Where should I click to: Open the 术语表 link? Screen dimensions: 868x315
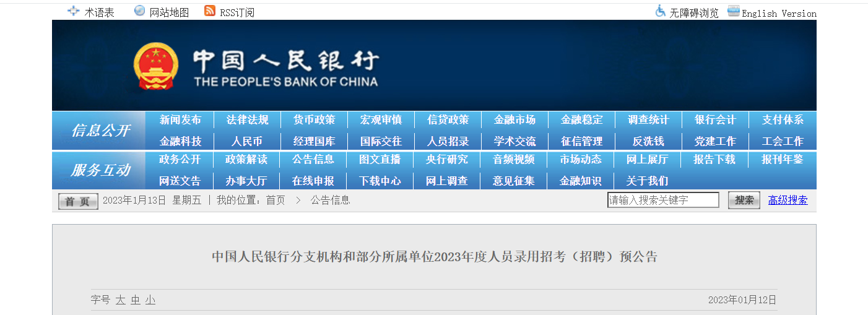click(100, 12)
